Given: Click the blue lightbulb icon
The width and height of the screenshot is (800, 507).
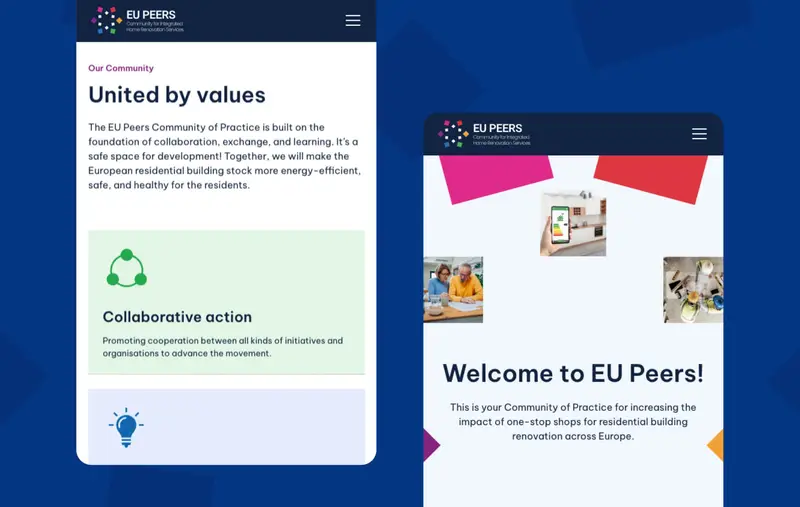Looking at the screenshot, I should [x=126, y=427].
